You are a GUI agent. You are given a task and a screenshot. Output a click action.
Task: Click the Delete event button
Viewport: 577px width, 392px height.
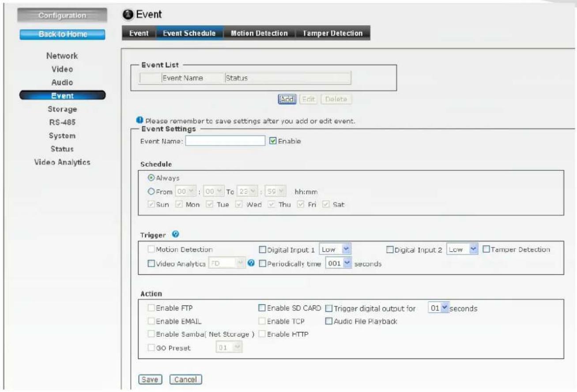pyautogui.click(x=336, y=99)
